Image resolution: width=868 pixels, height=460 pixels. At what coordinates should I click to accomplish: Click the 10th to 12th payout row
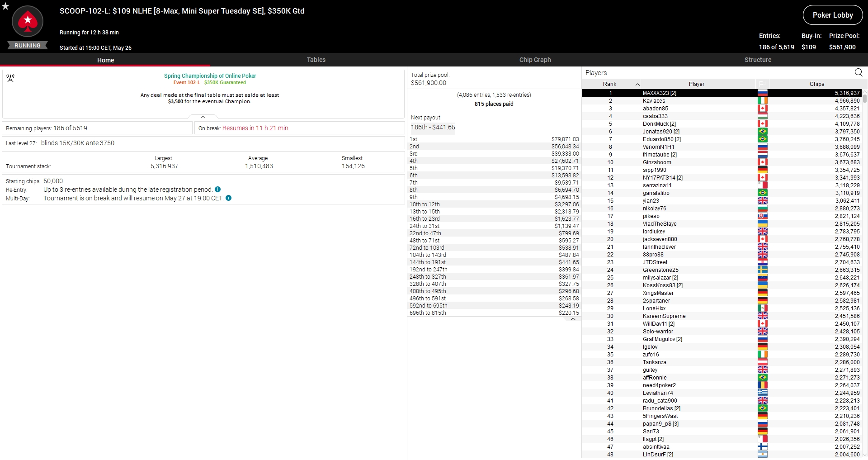[494, 204]
